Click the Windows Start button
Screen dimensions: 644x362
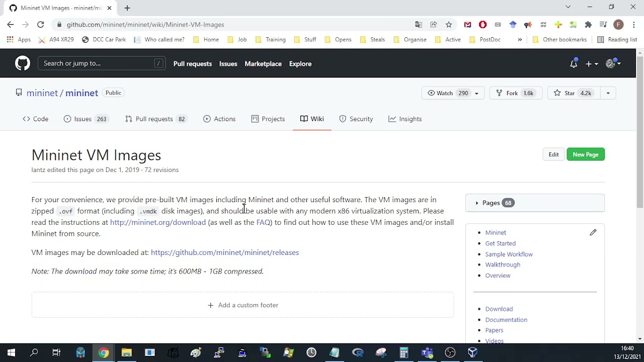point(11,352)
